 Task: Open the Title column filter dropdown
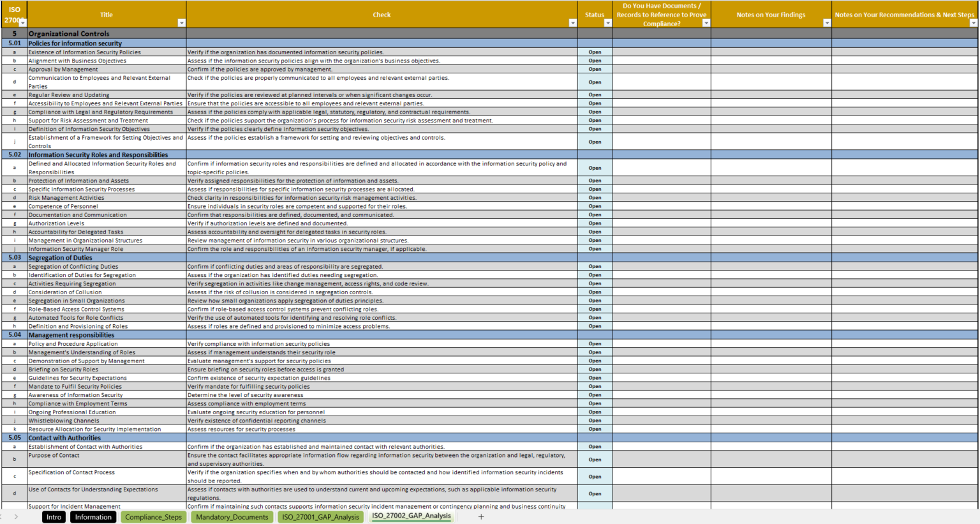pos(181,23)
